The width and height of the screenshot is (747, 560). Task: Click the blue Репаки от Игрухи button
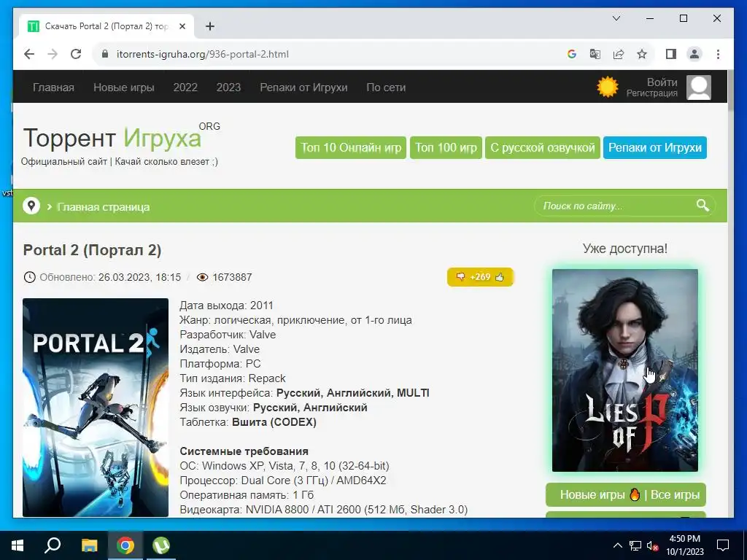[655, 147]
